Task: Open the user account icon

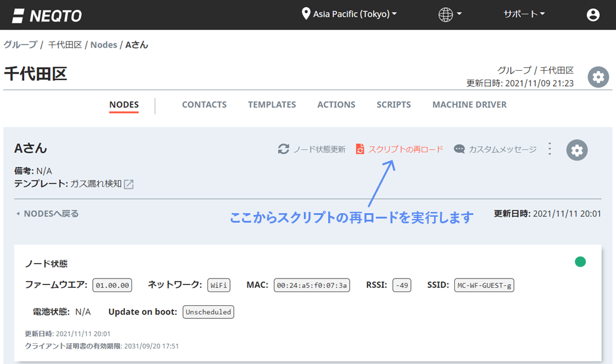Action: tap(593, 15)
